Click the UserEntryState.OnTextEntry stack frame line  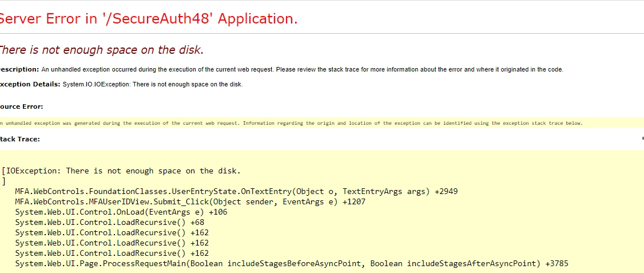(236, 192)
